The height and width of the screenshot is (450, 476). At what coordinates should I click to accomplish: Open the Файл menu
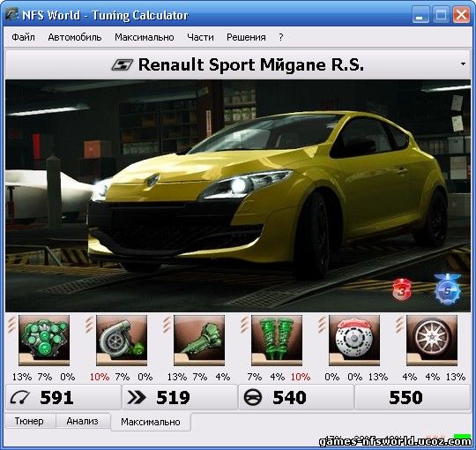(23, 37)
